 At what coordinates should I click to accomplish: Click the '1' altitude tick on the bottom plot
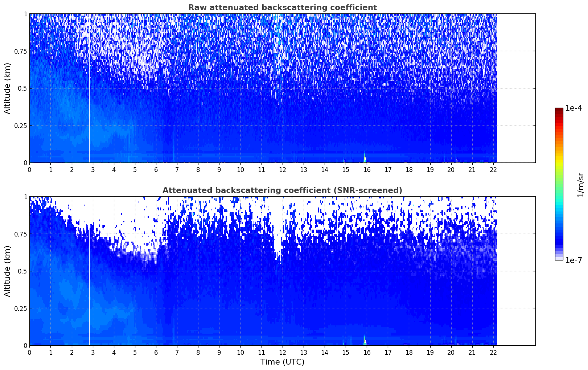coord(25,197)
